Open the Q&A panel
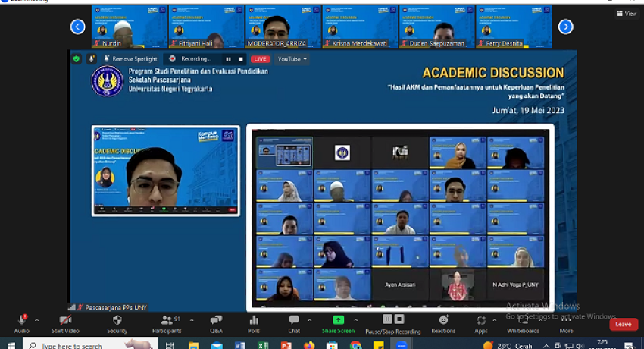Screen dimensions: 644x349 click(216, 324)
